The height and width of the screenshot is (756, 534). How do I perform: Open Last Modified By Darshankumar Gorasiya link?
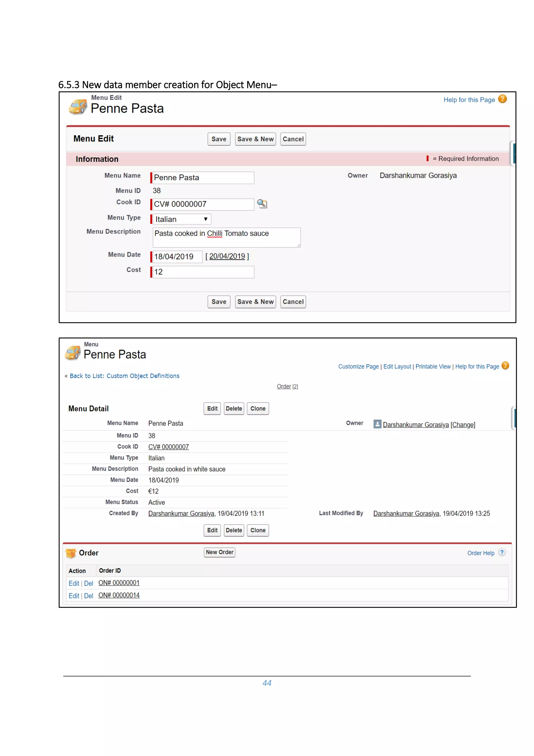[x=406, y=513]
